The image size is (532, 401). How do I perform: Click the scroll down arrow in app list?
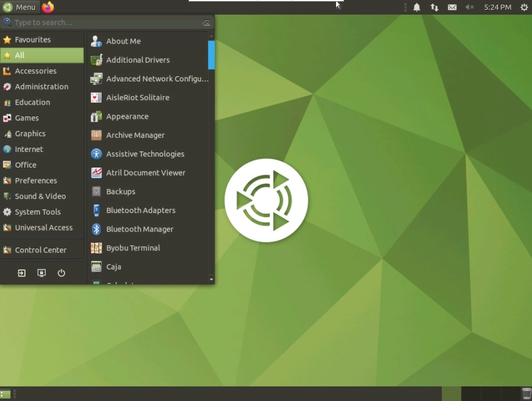(x=211, y=279)
